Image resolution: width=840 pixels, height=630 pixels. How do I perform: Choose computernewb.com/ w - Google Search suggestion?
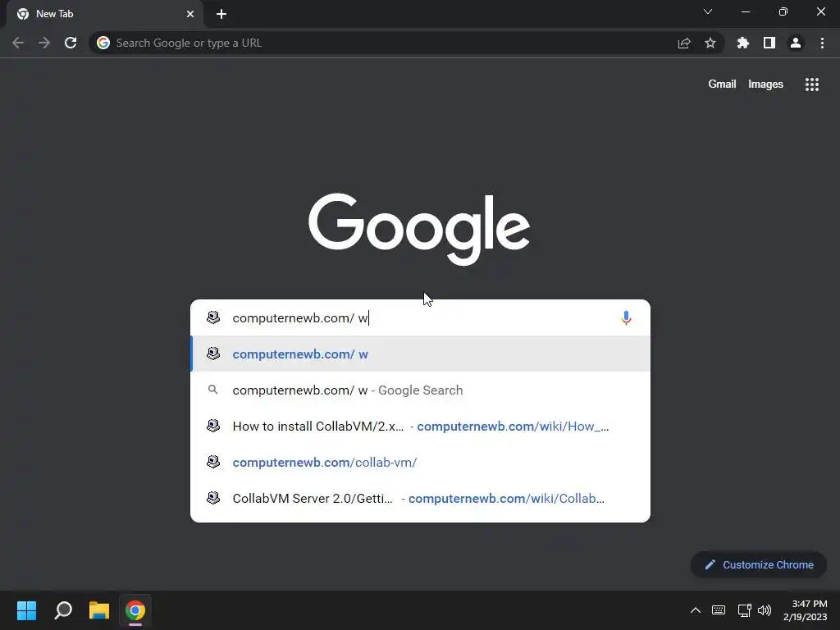click(x=421, y=390)
